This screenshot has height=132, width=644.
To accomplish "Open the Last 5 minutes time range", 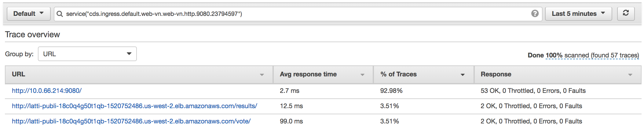I will [578, 14].
